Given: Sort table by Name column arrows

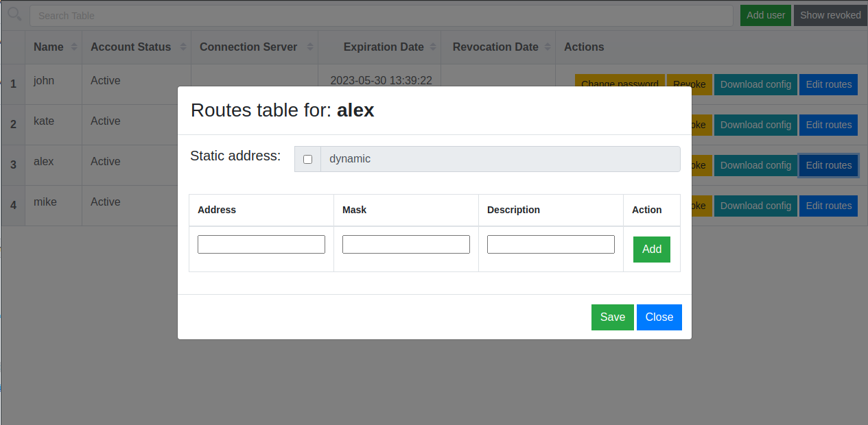Looking at the screenshot, I should click(74, 47).
